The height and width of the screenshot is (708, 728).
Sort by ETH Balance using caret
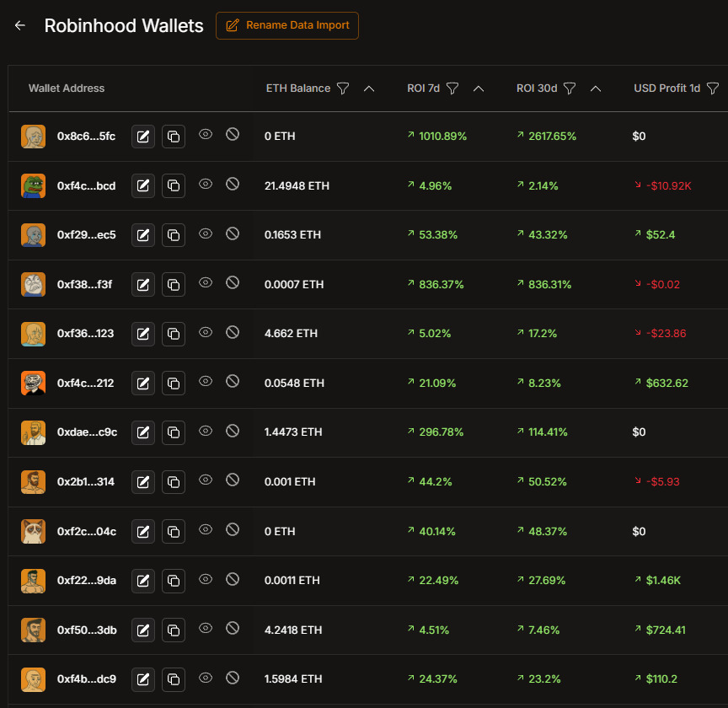(x=369, y=88)
